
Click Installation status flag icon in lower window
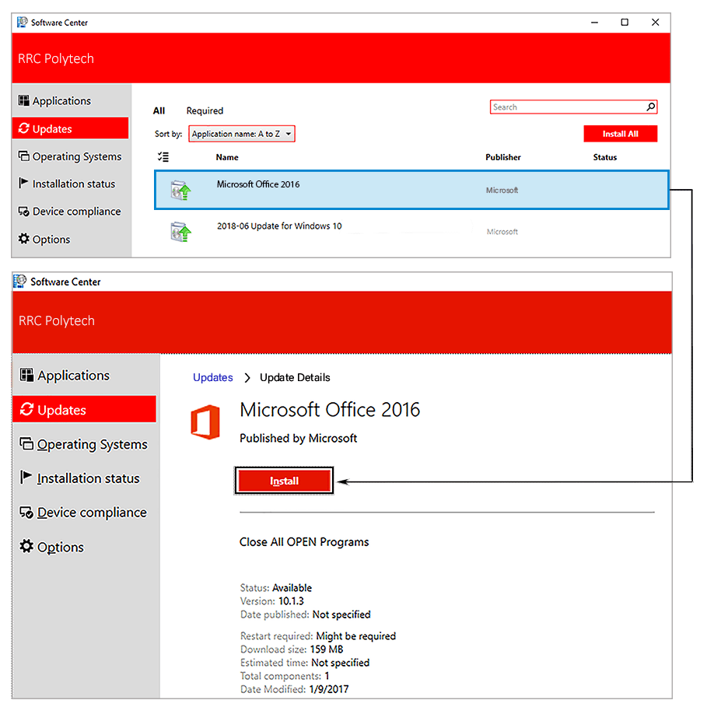click(x=26, y=478)
